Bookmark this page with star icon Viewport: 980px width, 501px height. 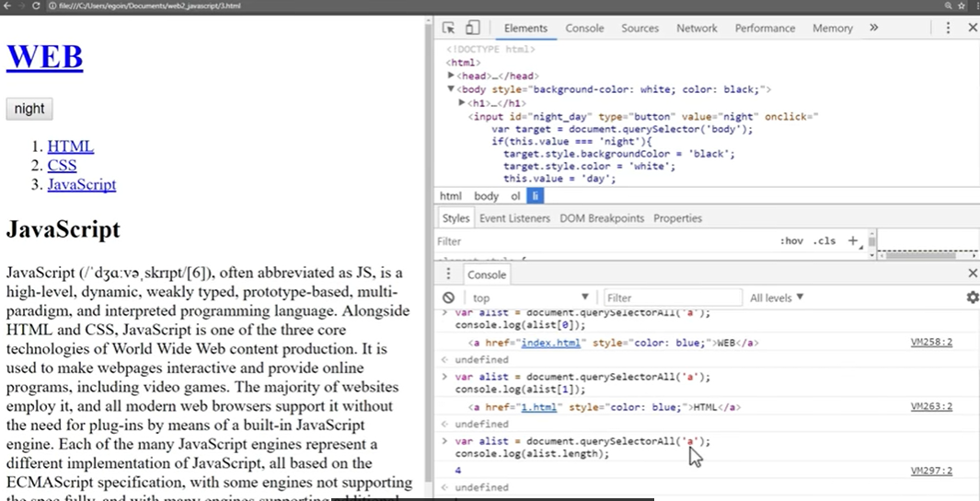tap(963, 6)
